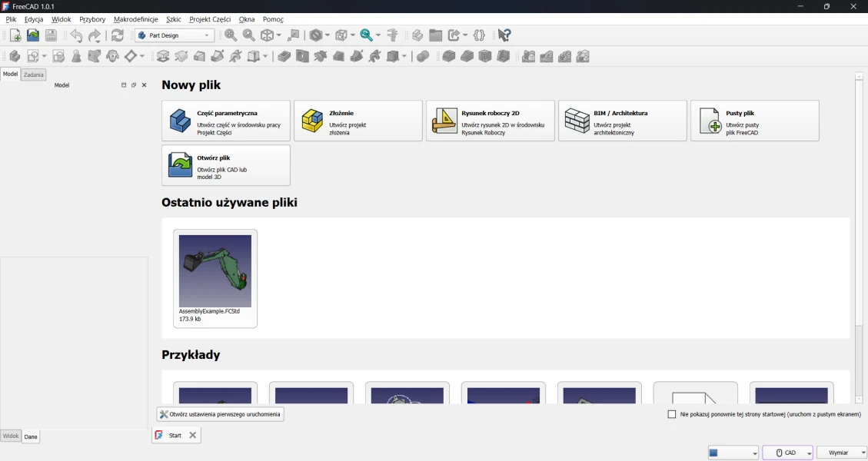Open the Part Design workbench dropdown
Image resolution: width=868 pixels, height=461 pixels.
175,35
